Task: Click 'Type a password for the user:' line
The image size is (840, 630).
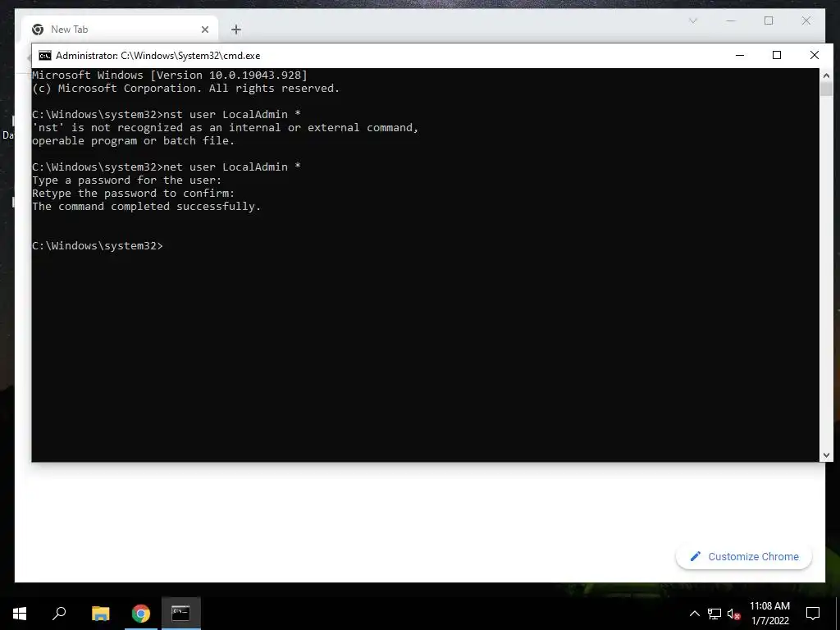Action: tap(126, 180)
